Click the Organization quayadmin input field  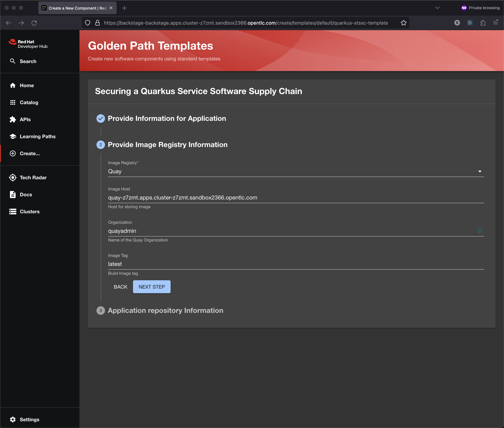[292, 231]
